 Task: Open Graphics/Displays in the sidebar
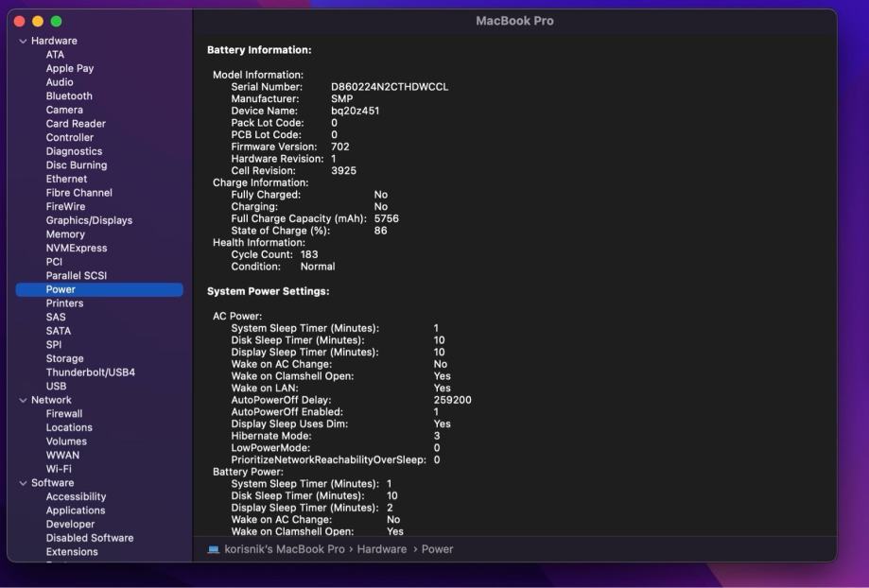click(89, 220)
